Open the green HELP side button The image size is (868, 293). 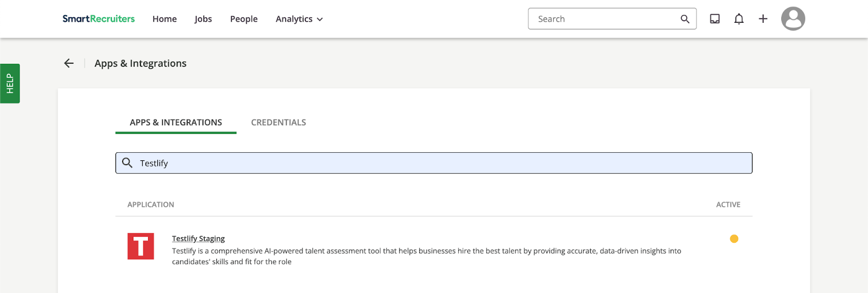10,83
